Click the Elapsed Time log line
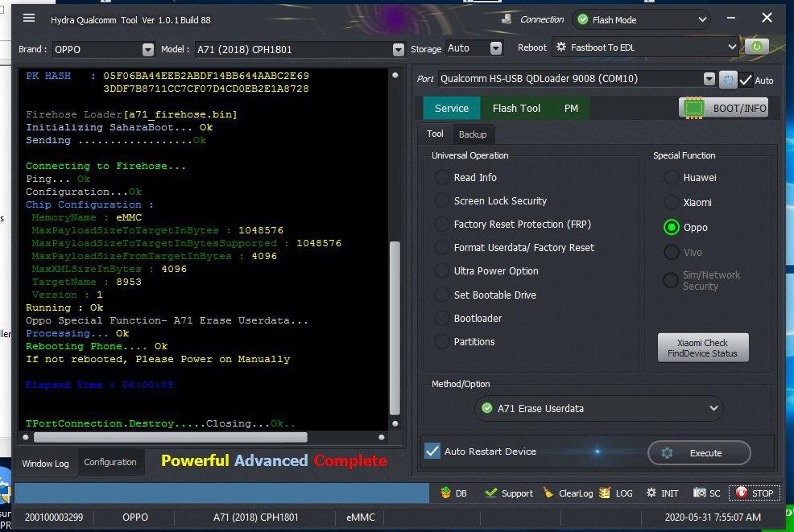Viewport: 794px width, 532px height. [99, 385]
